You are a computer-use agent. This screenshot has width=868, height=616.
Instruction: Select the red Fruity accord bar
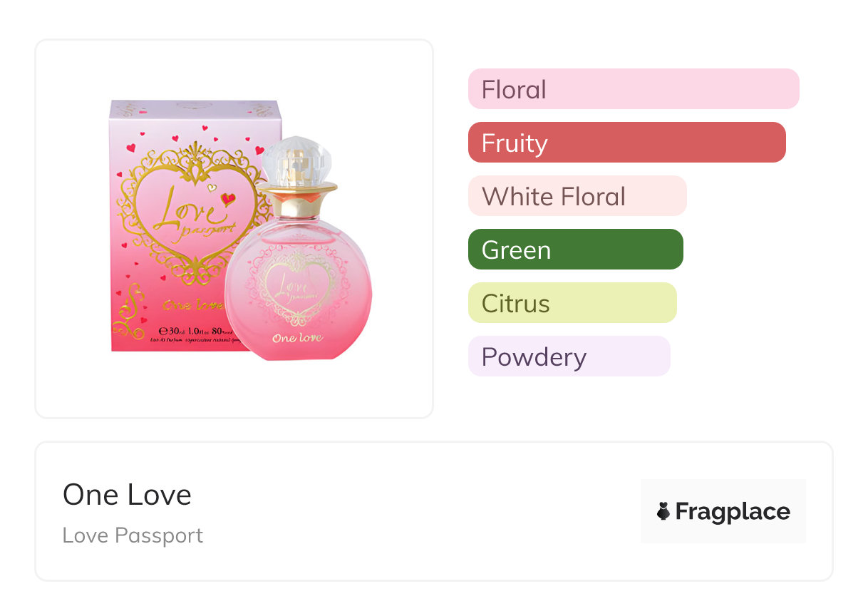tap(626, 143)
